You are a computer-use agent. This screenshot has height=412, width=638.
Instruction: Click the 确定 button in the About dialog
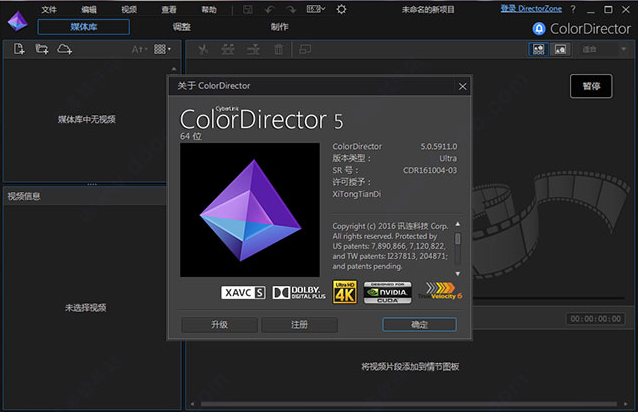pos(420,325)
